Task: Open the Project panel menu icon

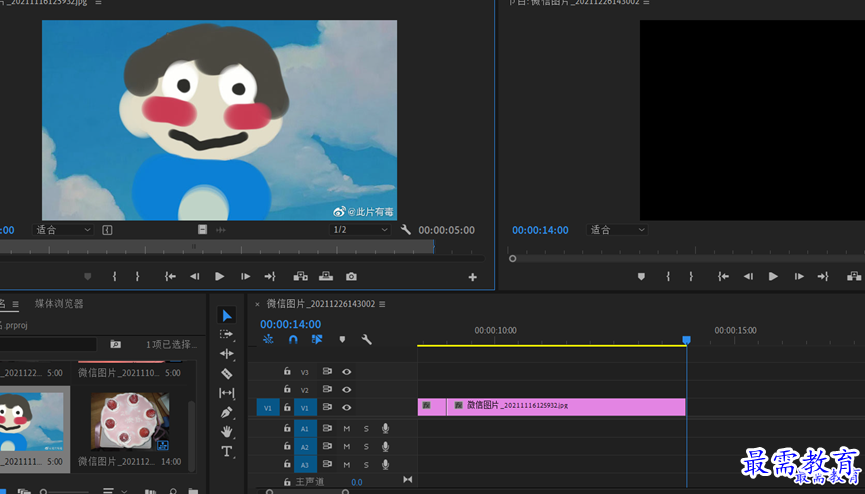Action: pos(15,304)
